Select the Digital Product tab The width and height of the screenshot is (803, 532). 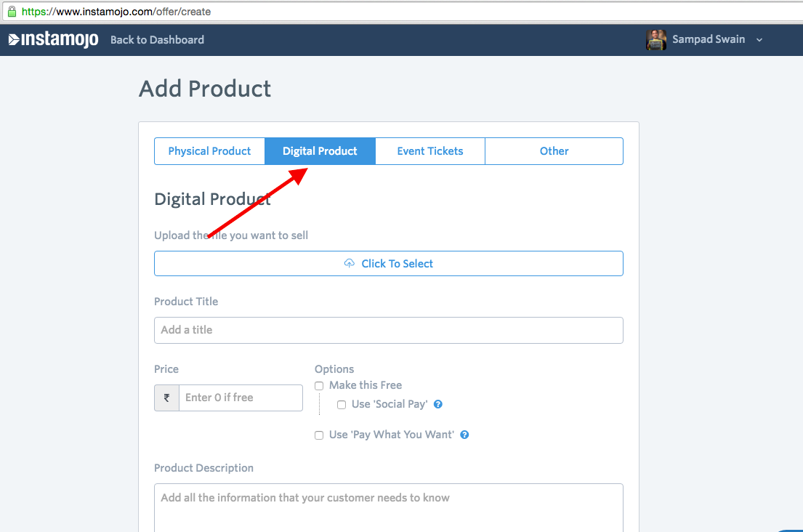click(320, 151)
